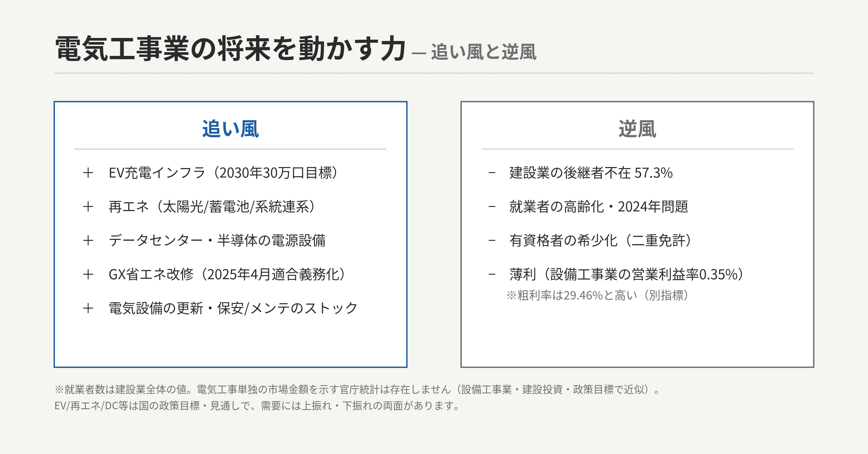
Task: Select the 逆風 card heading in gray
Action: point(637,129)
